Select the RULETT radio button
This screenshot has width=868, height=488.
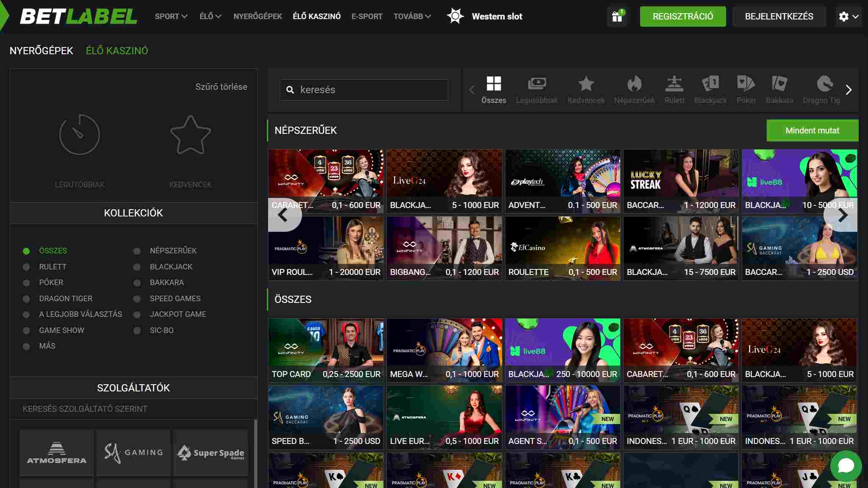click(27, 266)
